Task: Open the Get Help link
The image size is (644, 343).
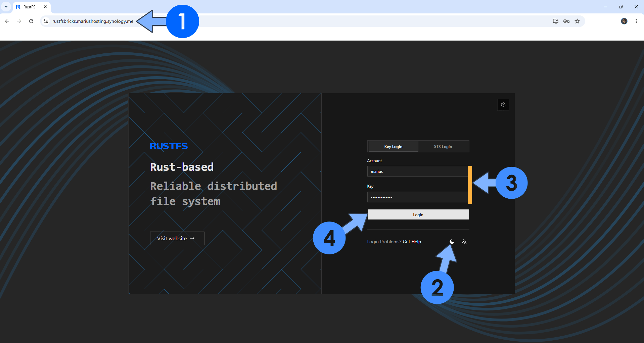Action: point(412,242)
